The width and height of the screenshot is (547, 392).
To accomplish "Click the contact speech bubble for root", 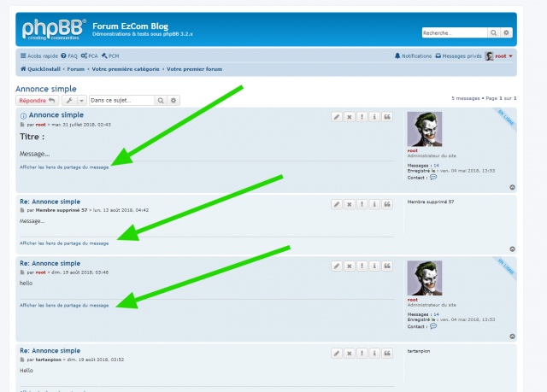I will click(433, 178).
